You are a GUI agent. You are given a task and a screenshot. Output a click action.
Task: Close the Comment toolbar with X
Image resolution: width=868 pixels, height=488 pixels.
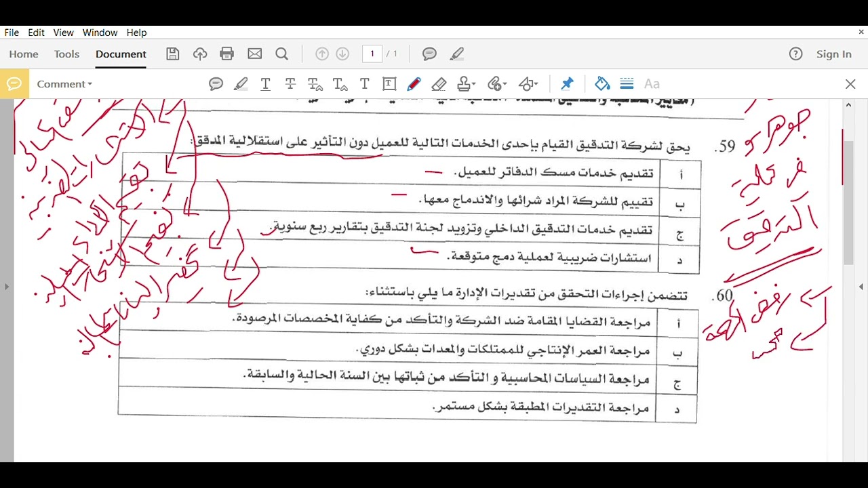tap(850, 84)
